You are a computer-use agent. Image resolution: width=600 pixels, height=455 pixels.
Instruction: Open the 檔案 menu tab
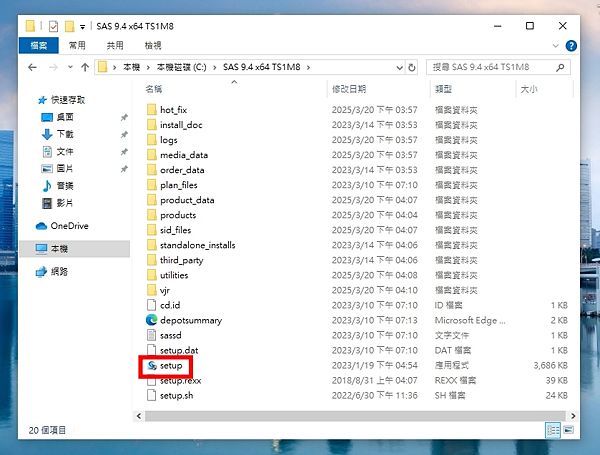(38, 46)
